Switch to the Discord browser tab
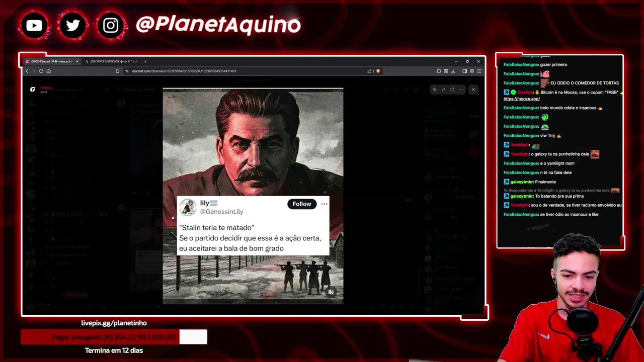Screen dimensions: 644x362 coord(51,61)
